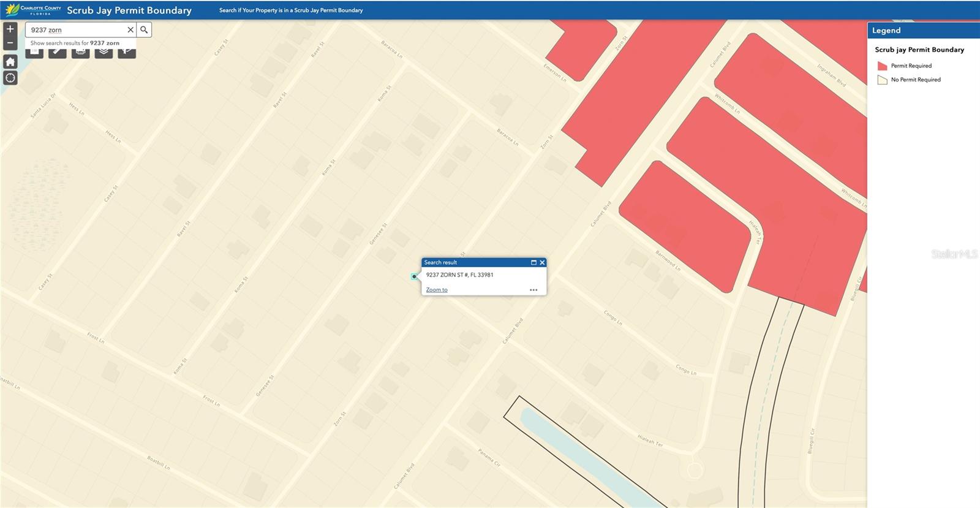Viewport: 980px width, 508px height.
Task: Zoom in the map with plus button
Action: tap(10, 29)
